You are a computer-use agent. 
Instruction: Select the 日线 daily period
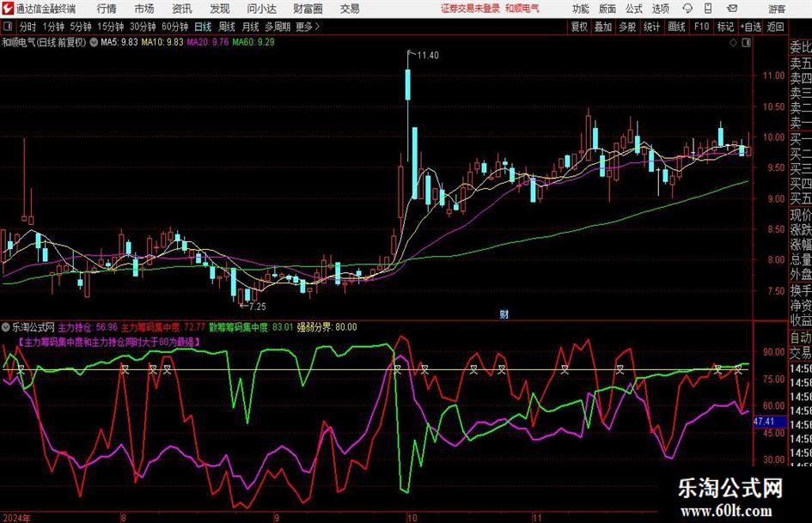[203, 27]
